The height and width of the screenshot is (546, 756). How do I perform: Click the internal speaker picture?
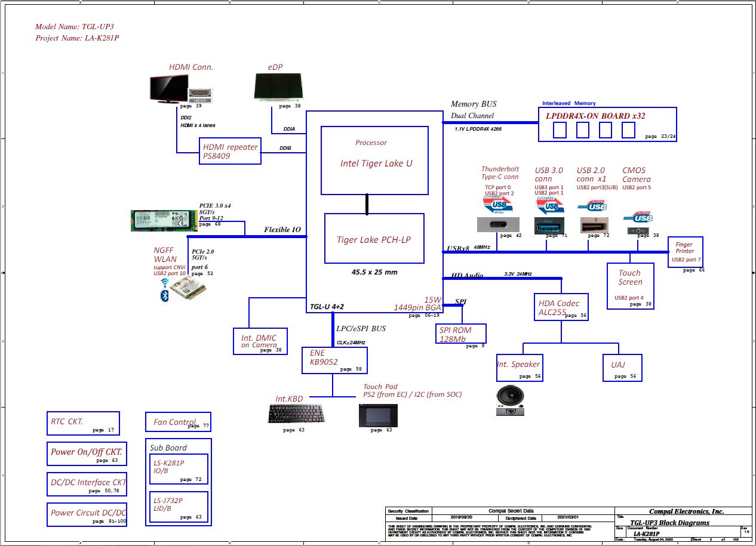tap(511, 402)
